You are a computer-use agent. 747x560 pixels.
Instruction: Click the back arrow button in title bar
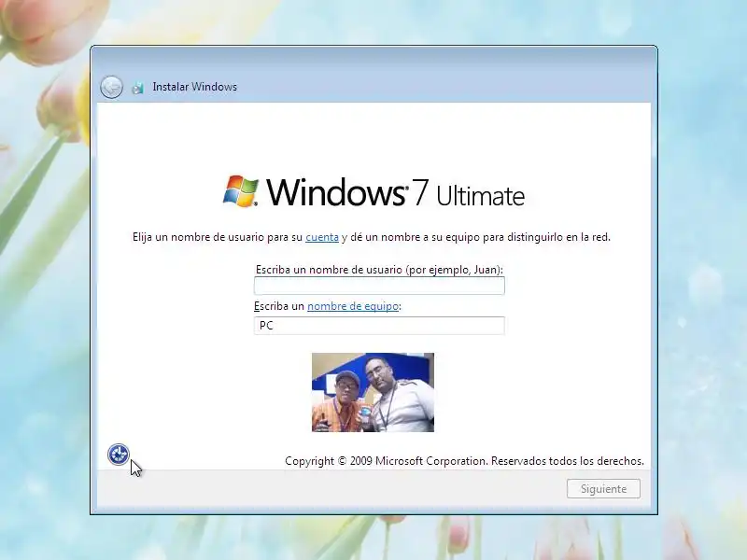tap(111, 87)
